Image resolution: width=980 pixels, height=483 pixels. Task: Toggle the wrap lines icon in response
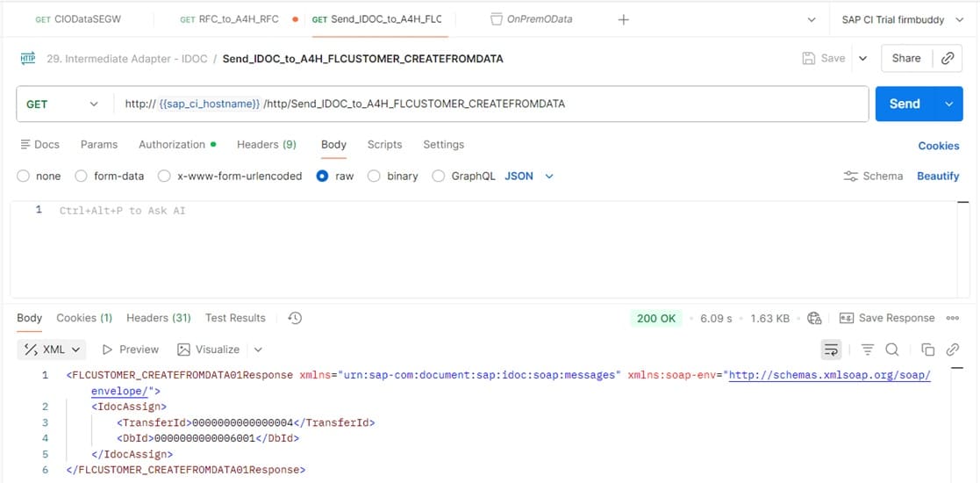pyautogui.click(x=830, y=350)
